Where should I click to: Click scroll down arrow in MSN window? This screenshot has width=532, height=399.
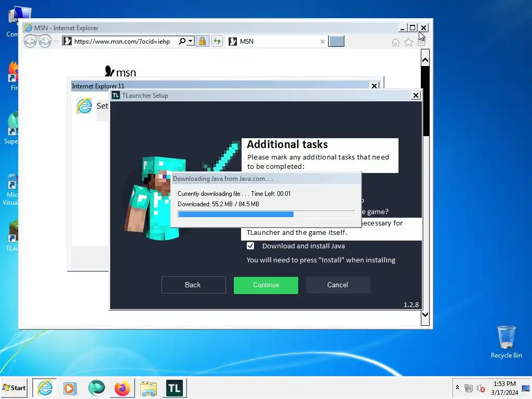425,314
